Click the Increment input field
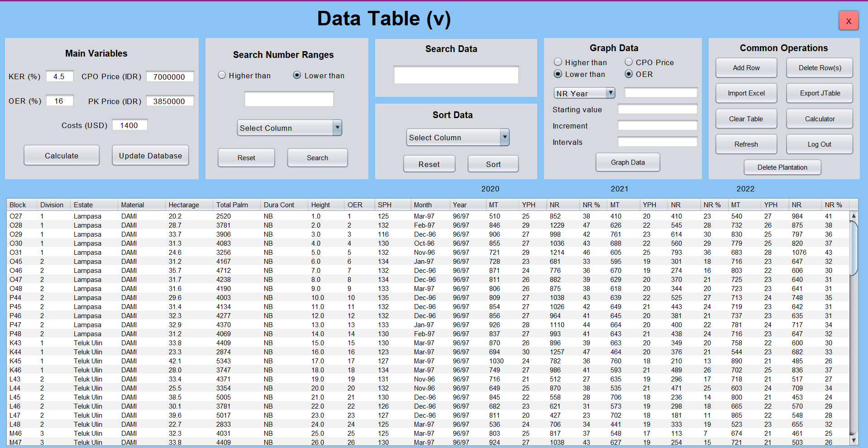 (658, 125)
